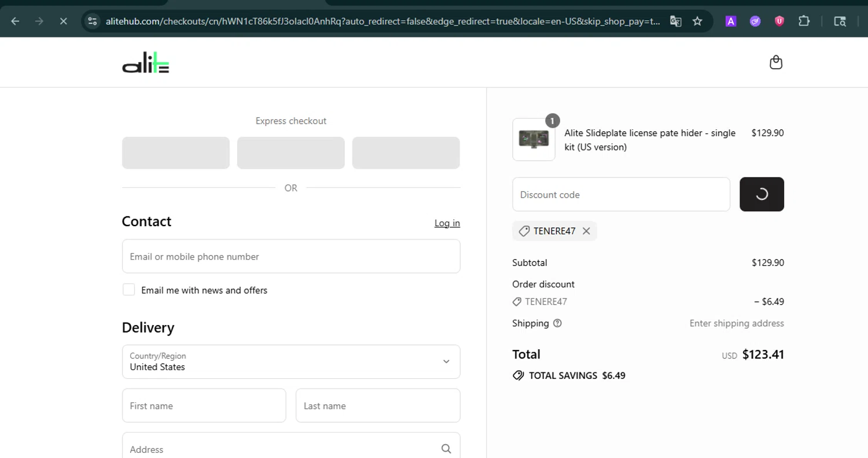Open the tab search icon
Image resolution: width=868 pixels, height=458 pixels.
click(840, 21)
